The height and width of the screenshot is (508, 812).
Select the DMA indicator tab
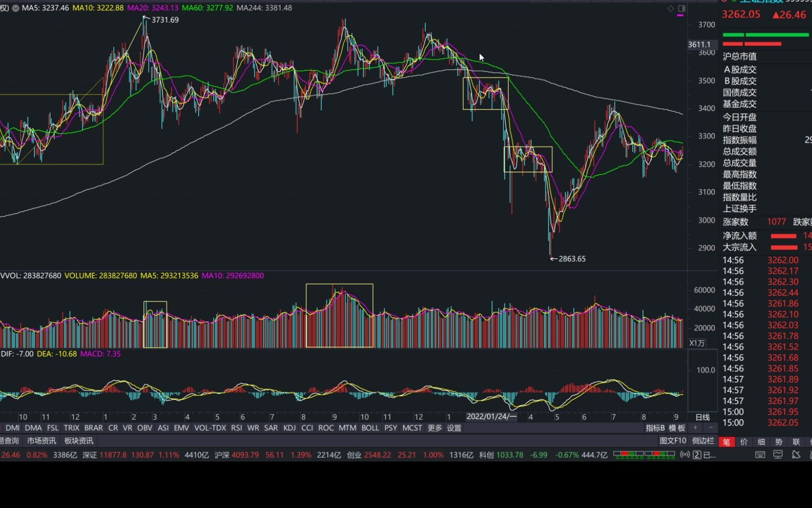coord(33,428)
